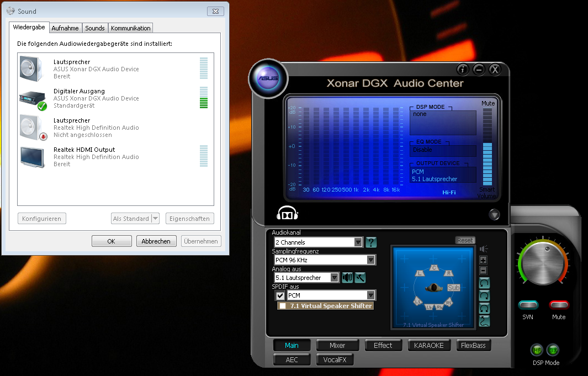Click the listener head in the shifter
Image resolution: width=588 pixels, height=376 pixels.
click(435, 288)
